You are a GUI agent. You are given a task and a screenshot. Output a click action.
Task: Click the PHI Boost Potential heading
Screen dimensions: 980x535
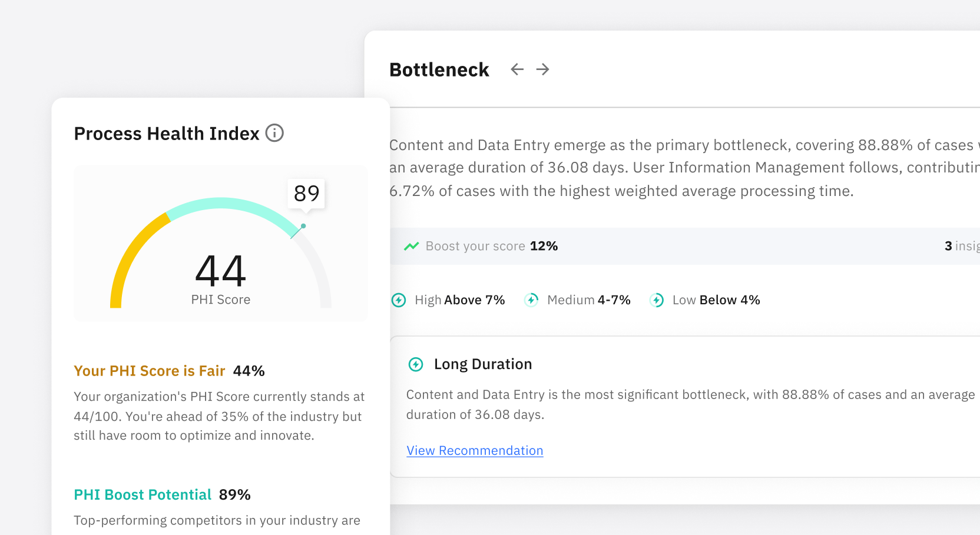[x=143, y=494]
